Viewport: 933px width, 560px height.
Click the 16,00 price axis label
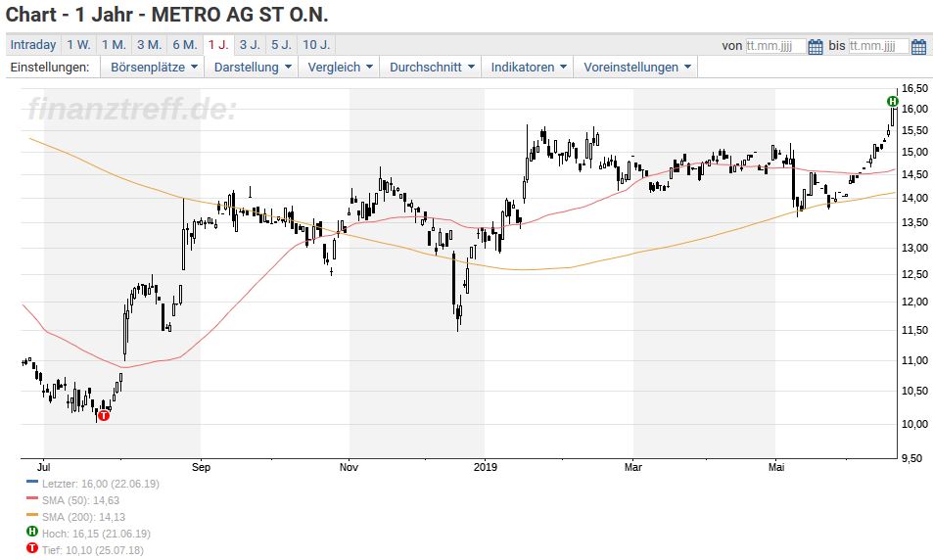click(x=914, y=109)
